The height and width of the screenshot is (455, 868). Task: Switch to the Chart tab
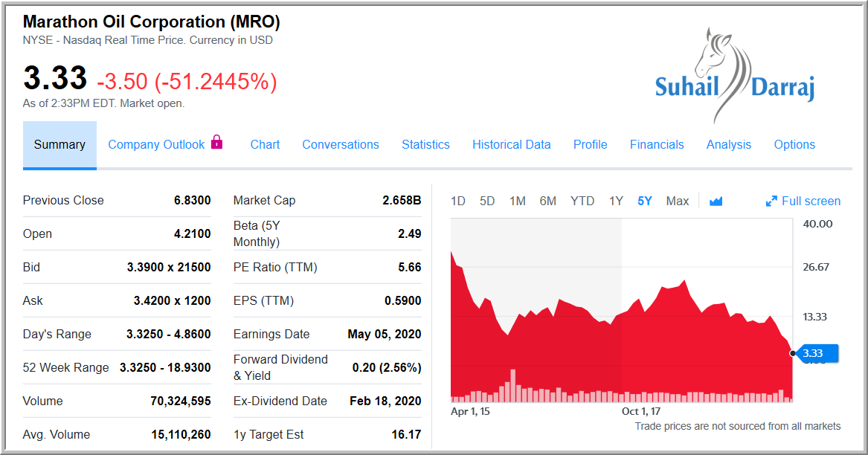[x=266, y=144]
